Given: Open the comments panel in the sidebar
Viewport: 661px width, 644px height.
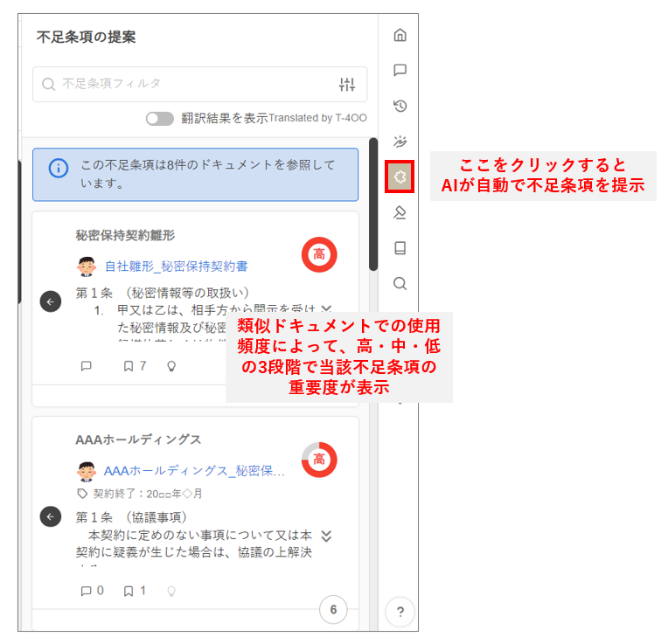Looking at the screenshot, I should [400, 71].
